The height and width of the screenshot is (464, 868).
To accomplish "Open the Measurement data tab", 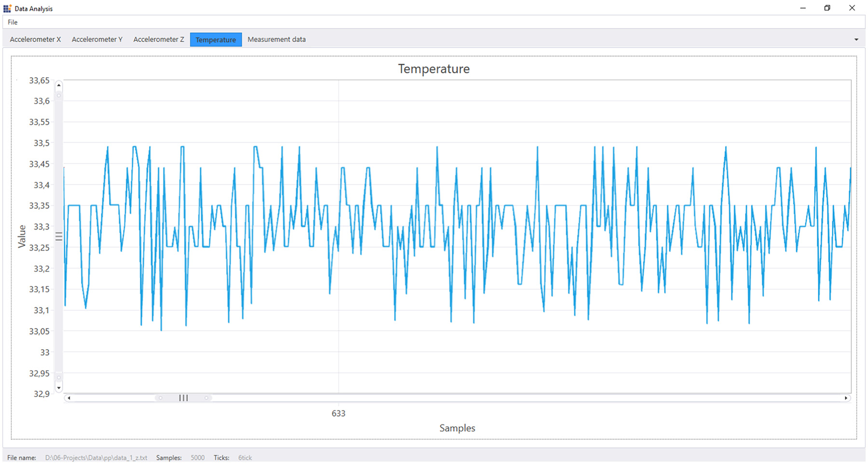I will tap(277, 40).
